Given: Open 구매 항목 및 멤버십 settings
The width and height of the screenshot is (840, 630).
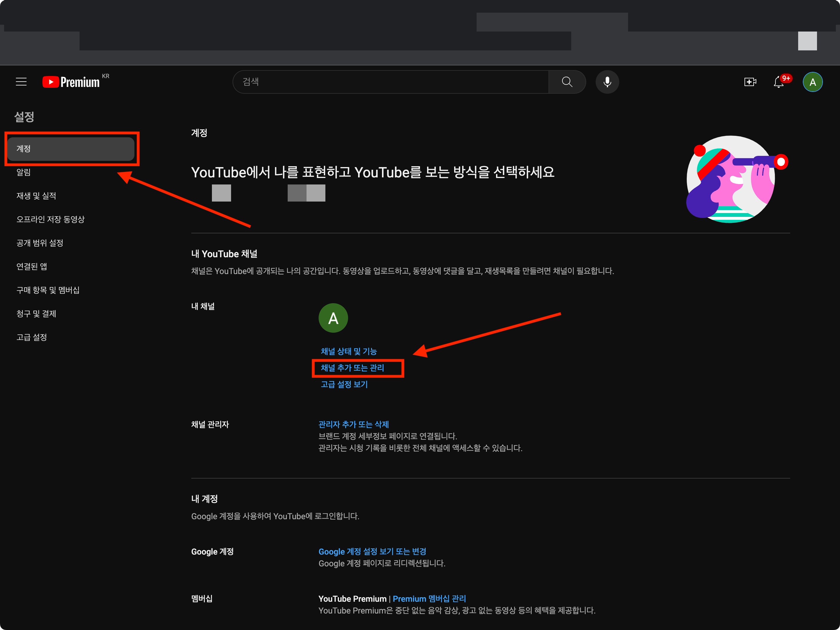Looking at the screenshot, I should pos(48,290).
